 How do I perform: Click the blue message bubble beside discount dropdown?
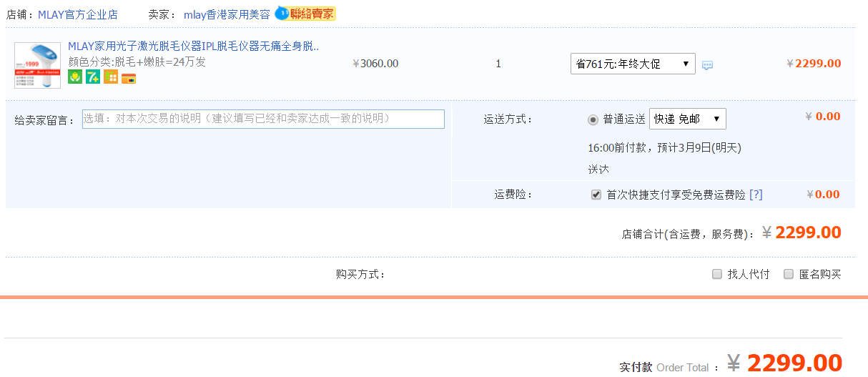[x=707, y=65]
